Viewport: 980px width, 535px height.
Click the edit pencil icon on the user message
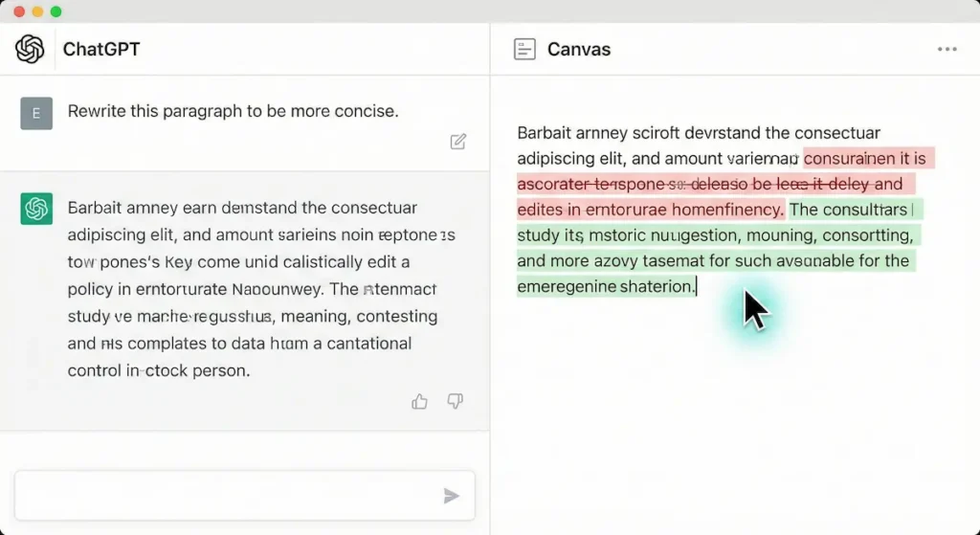(x=458, y=142)
